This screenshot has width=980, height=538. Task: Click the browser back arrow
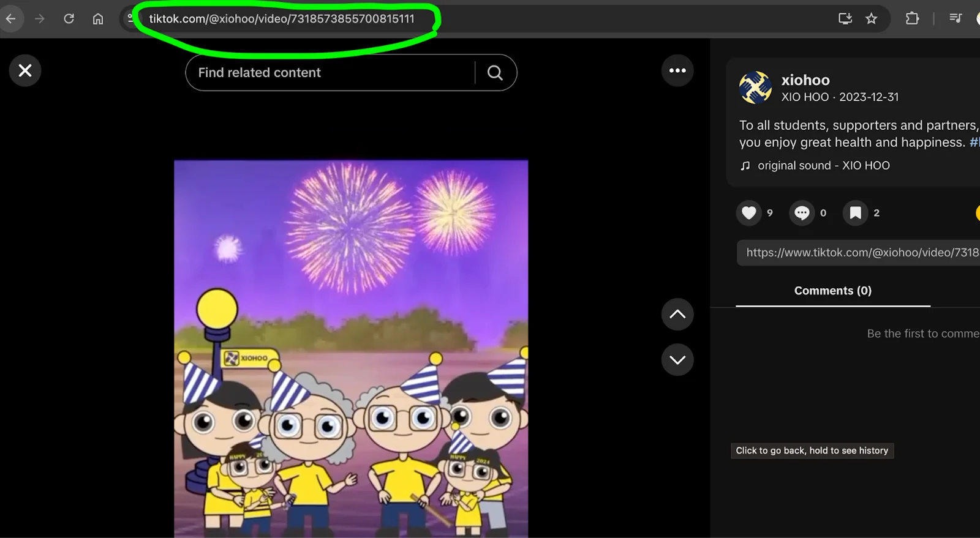click(11, 19)
